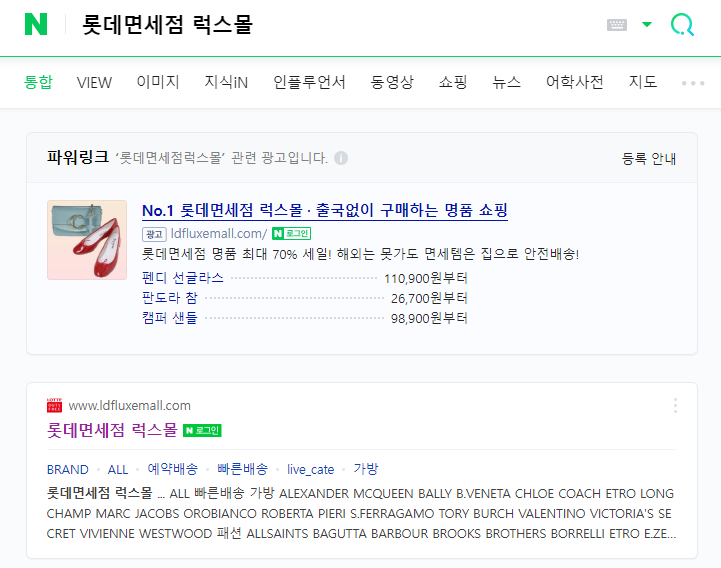Screen dimensions: 721x568
Task: Open the 이미지 tab
Action: point(158,82)
